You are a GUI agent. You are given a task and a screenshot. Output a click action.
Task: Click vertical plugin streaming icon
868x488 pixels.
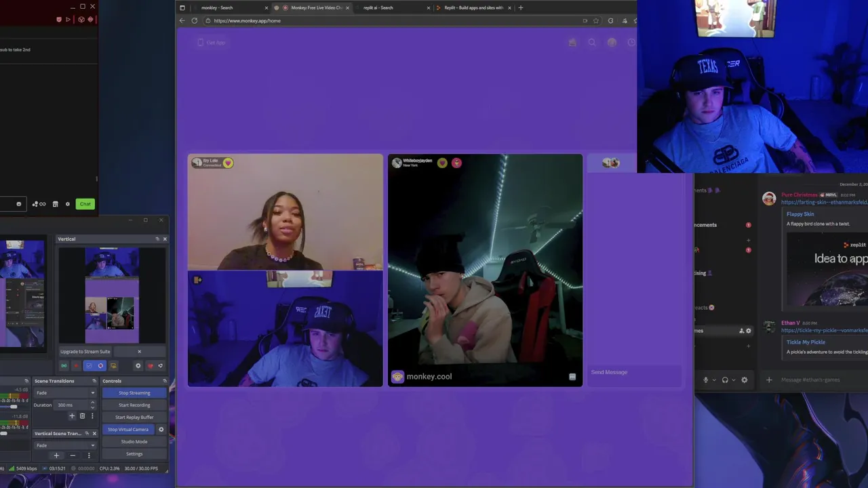[x=64, y=366]
